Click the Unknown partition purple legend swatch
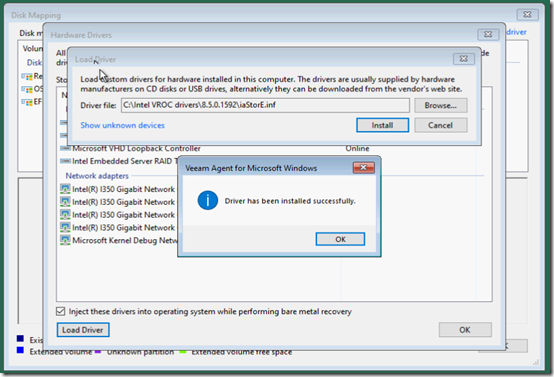 point(98,352)
